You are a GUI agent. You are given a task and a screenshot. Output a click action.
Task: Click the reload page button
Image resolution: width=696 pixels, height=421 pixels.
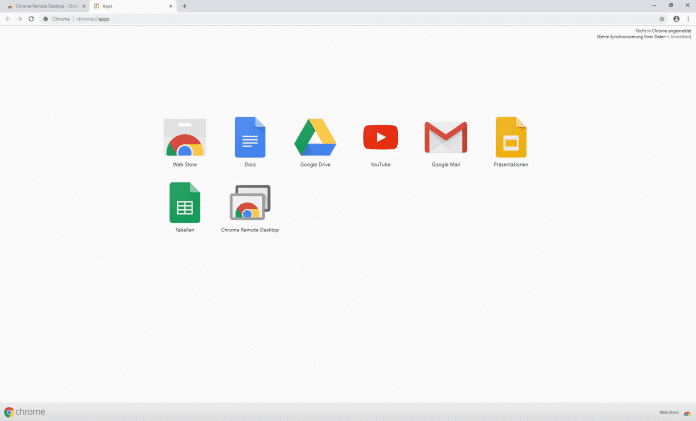click(x=31, y=19)
